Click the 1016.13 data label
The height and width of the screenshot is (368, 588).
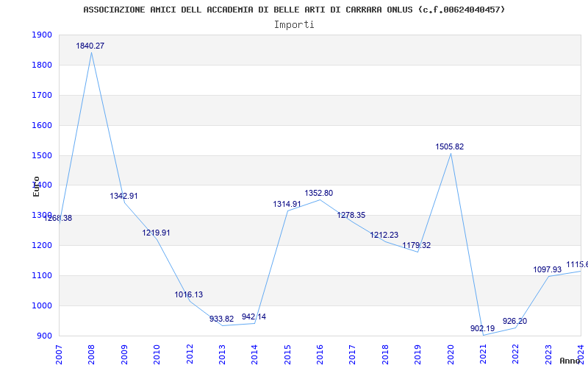point(189,294)
